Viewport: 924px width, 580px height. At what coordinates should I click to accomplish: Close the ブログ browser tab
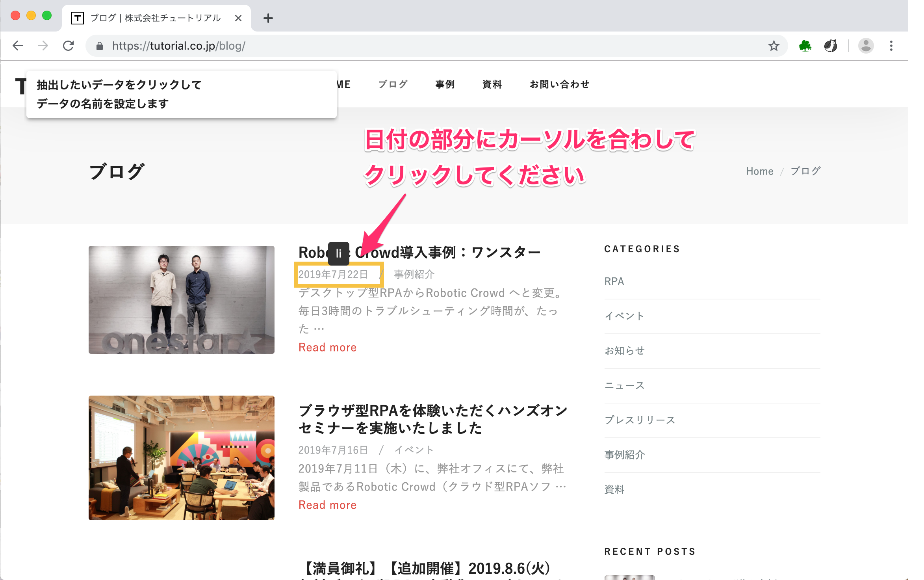coord(238,18)
